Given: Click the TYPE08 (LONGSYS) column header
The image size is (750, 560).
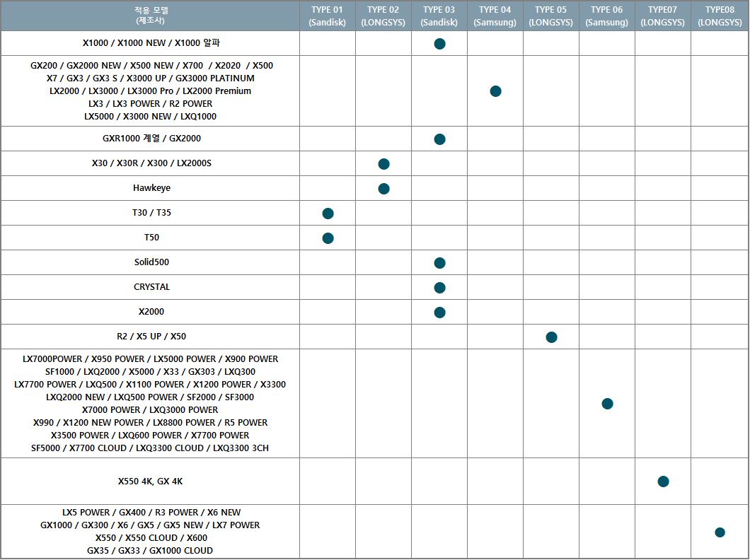Looking at the screenshot, I should coord(720,16).
